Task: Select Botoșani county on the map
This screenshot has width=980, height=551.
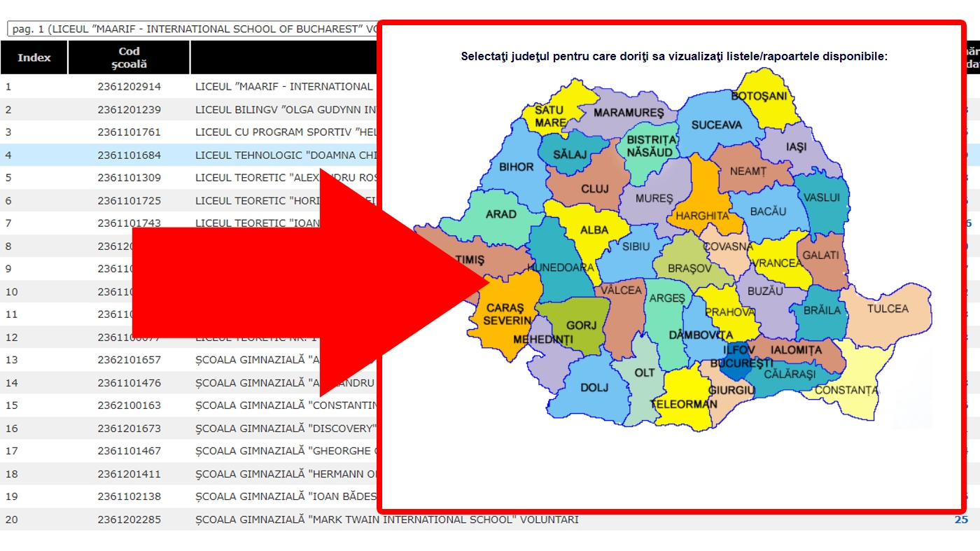Action: (x=759, y=96)
